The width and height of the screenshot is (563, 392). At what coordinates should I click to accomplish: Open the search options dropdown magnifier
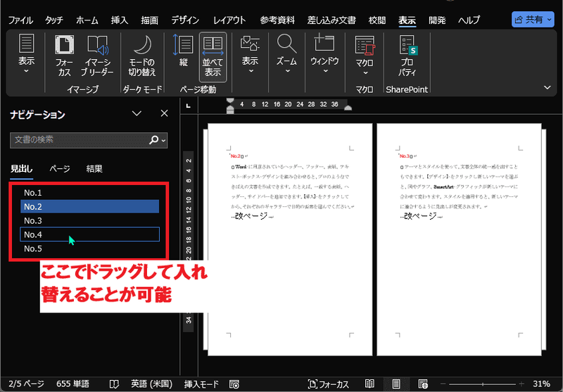coord(157,140)
